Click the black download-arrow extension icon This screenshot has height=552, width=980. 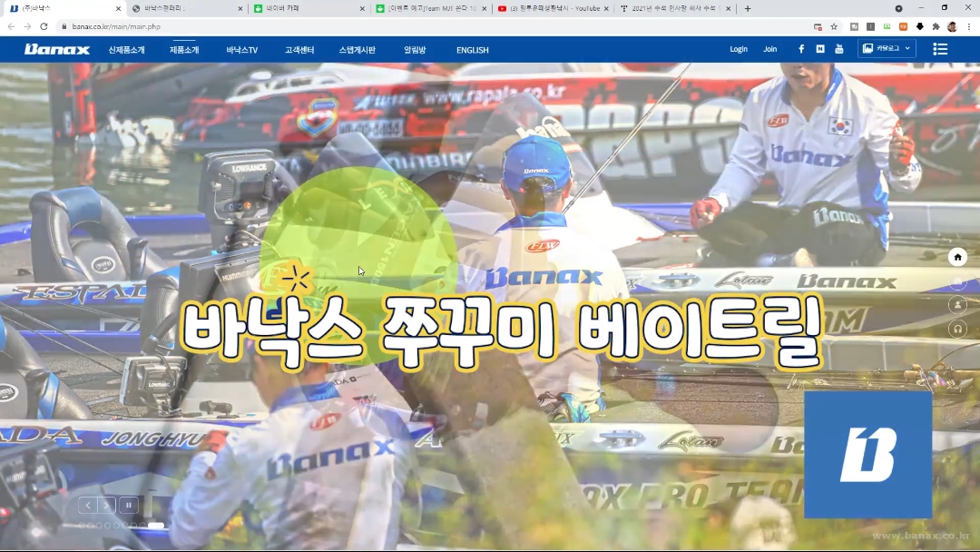coord(919,26)
